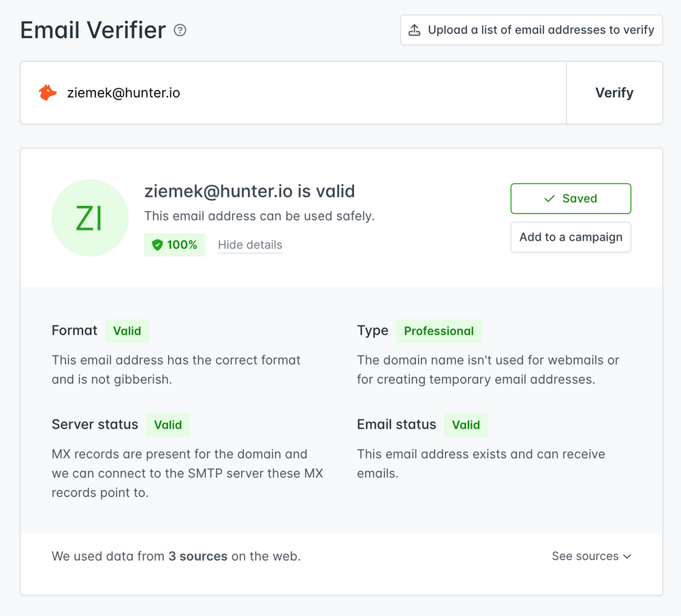Screen dimensions: 681x616
Task: Click the Professional badge next to Type
Action: coord(439,331)
